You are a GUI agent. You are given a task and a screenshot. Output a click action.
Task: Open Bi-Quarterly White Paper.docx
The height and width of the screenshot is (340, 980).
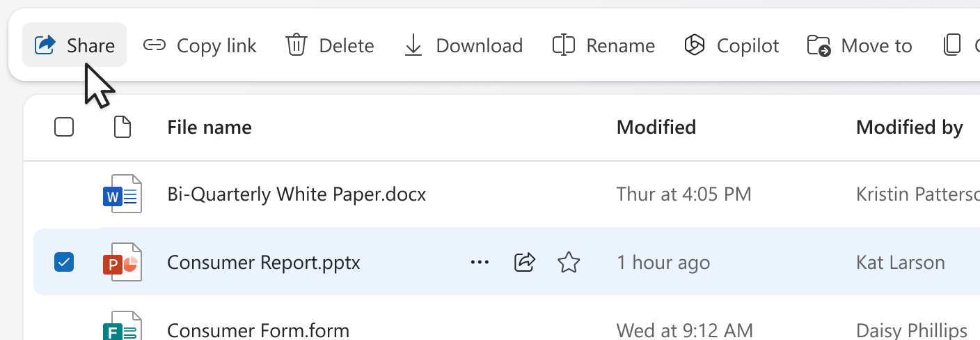point(297,194)
